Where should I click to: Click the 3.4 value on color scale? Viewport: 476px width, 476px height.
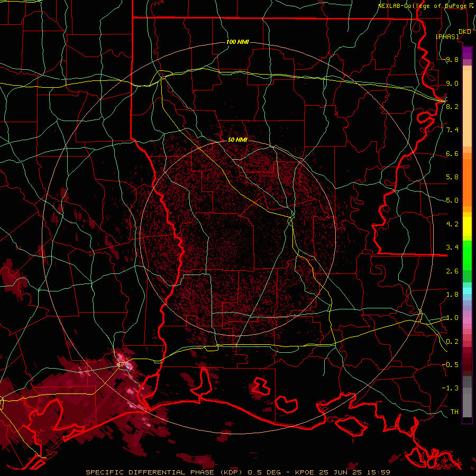click(452, 247)
